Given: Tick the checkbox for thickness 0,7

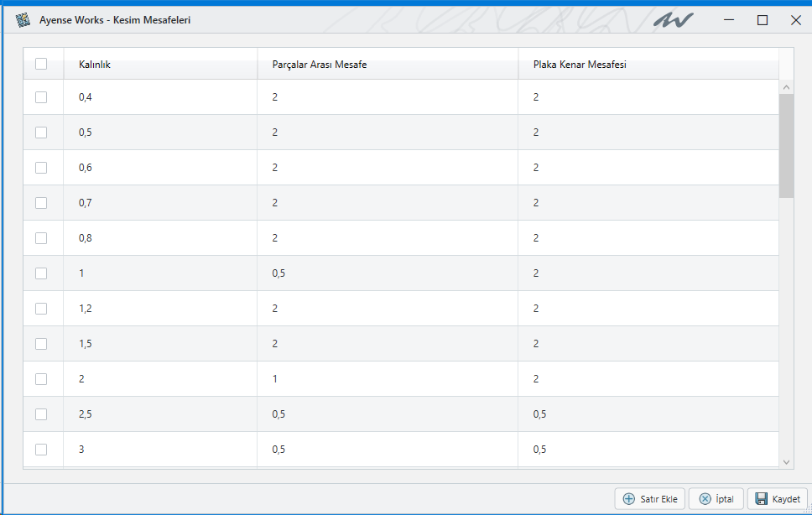Looking at the screenshot, I should tap(41, 203).
